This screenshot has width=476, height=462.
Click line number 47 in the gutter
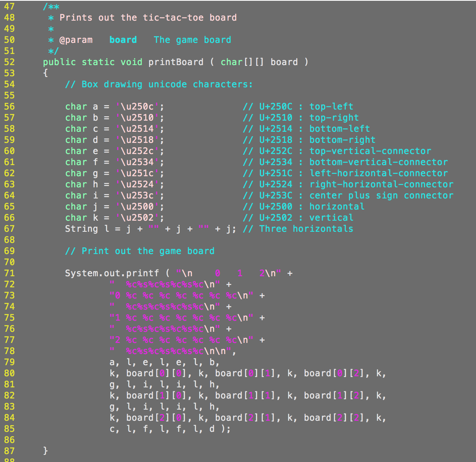10,6
